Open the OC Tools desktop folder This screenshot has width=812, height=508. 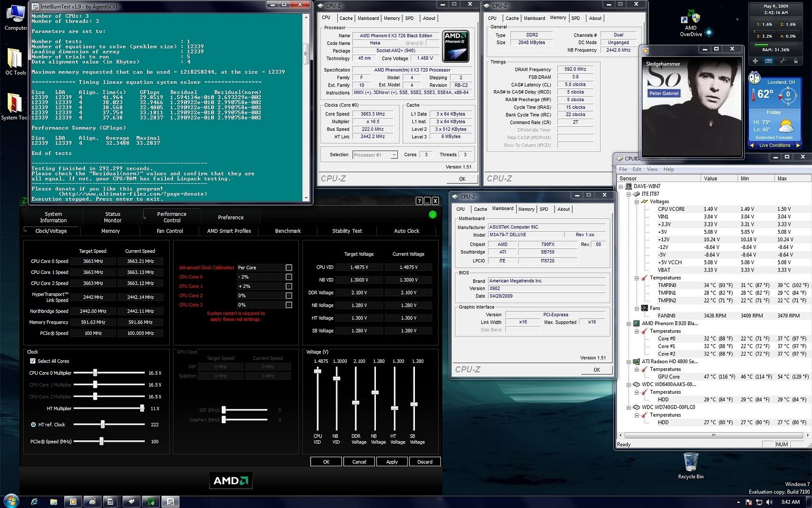pyautogui.click(x=16, y=62)
